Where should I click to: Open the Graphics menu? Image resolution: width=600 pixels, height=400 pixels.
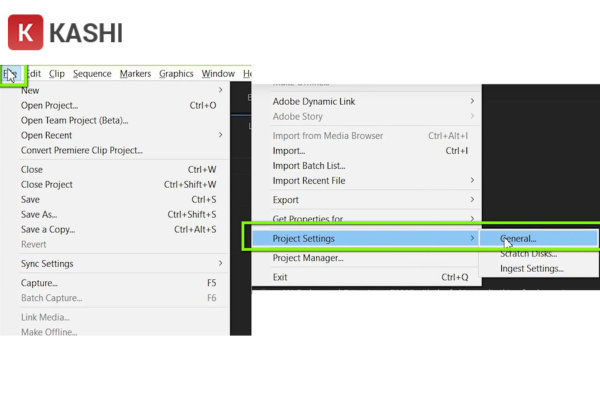tap(176, 73)
